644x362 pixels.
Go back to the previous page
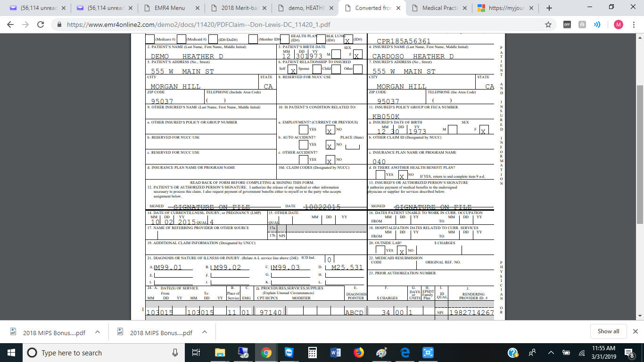tap(11, 25)
